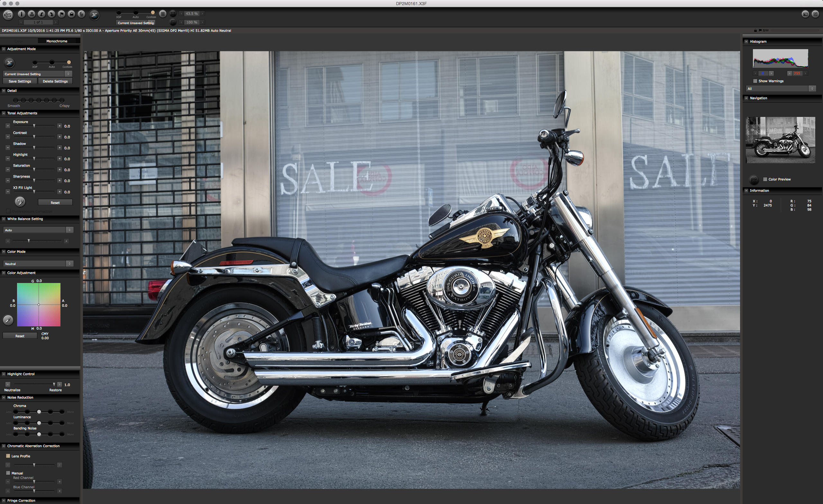Click the fit-to-window icon beside 43.5 %

point(173,14)
